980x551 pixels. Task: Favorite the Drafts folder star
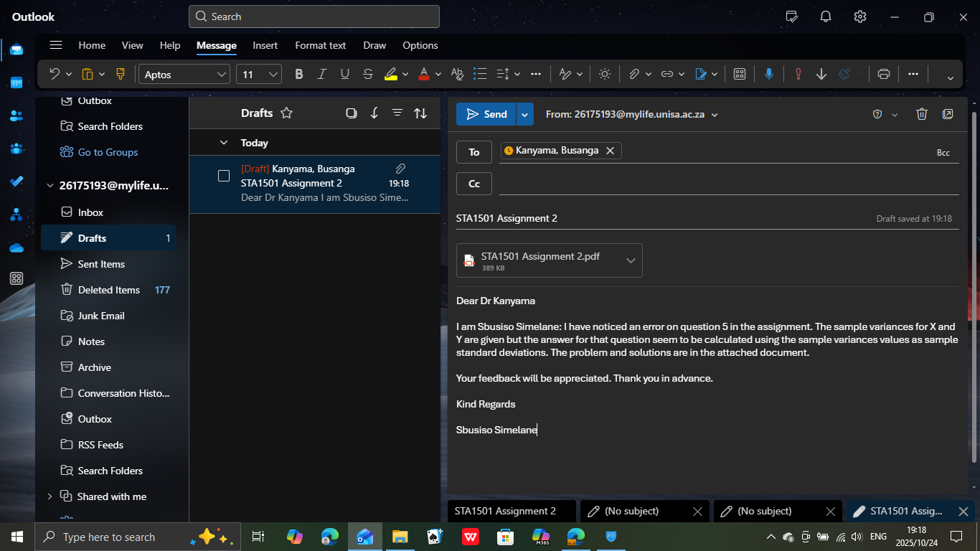tap(286, 113)
